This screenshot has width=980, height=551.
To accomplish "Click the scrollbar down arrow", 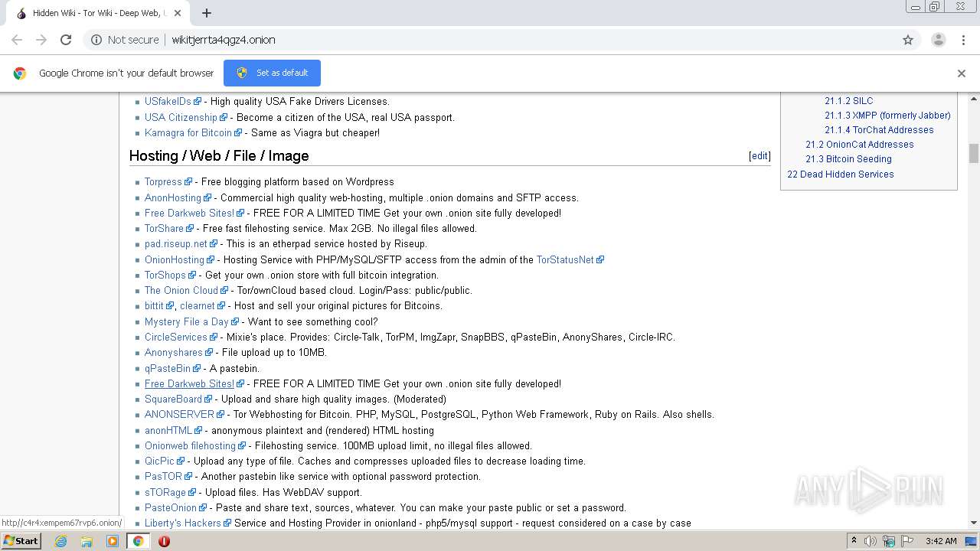I will pos(974,523).
